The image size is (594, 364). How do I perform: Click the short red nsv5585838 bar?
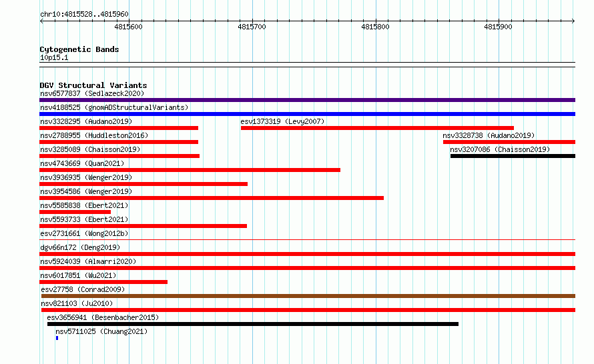(x=75, y=212)
